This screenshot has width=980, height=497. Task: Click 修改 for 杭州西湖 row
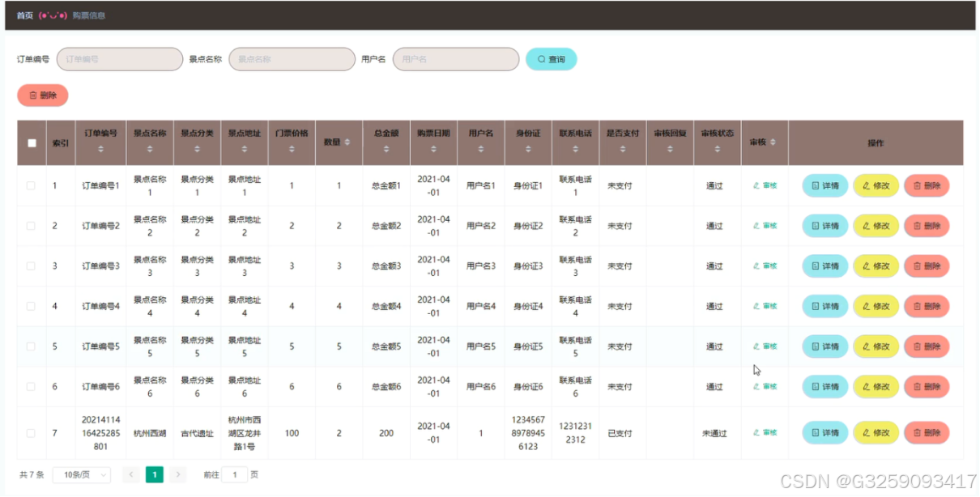coord(876,433)
